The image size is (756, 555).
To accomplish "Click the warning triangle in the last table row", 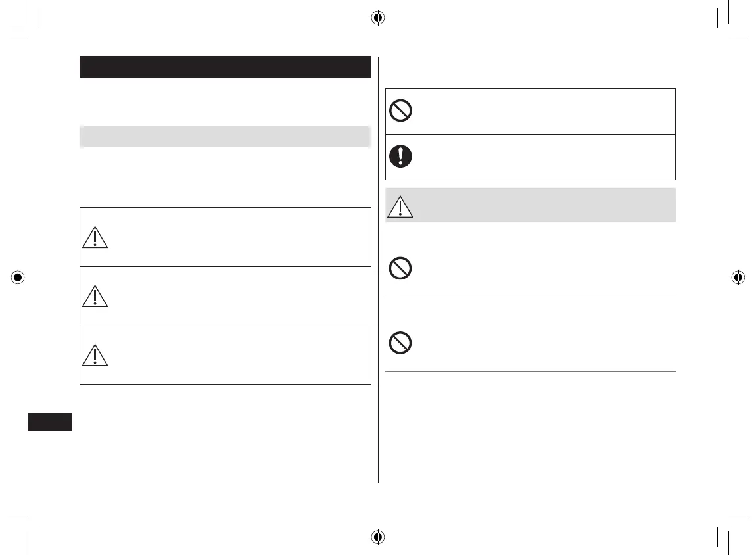I will pos(95,355).
